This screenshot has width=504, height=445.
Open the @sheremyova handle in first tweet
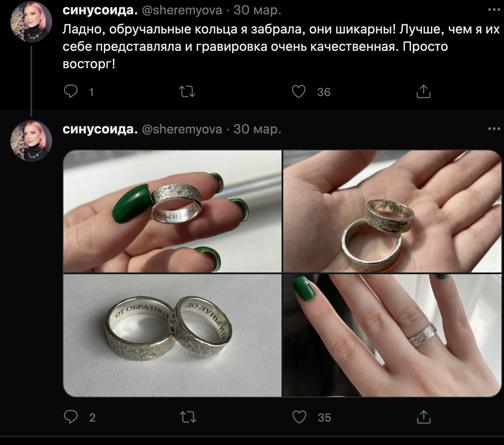click(x=182, y=10)
